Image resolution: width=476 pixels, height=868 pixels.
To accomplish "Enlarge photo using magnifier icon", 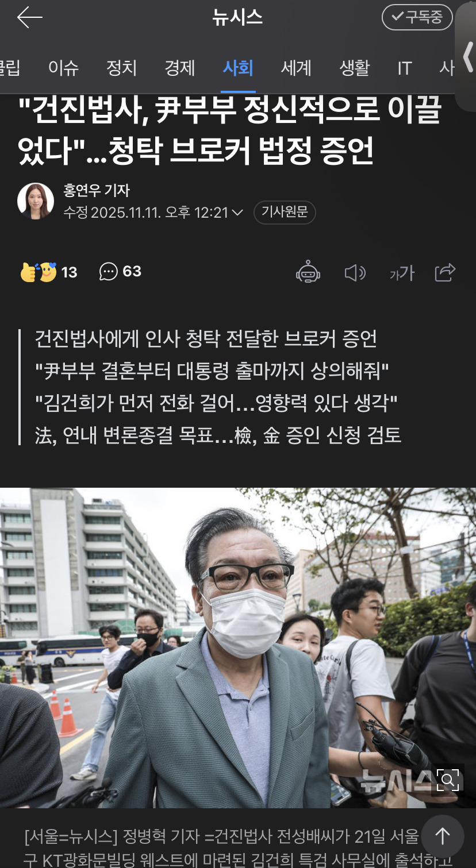I will point(448,780).
